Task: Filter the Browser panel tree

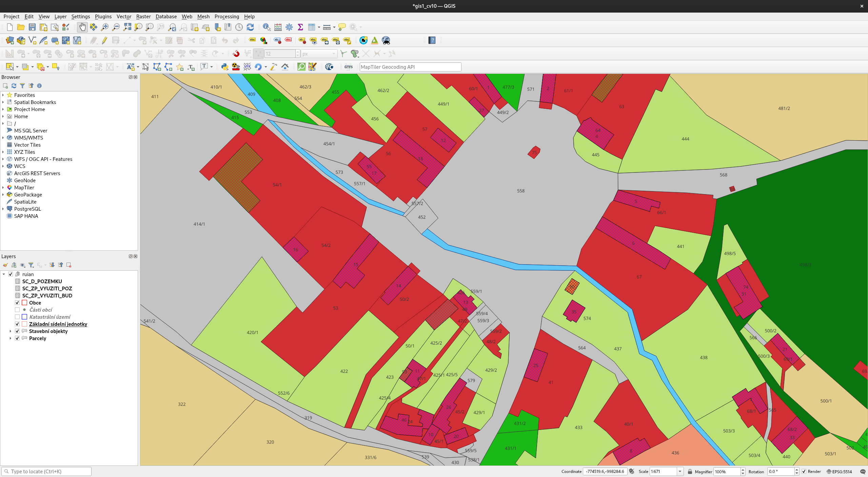Action: click(22, 86)
